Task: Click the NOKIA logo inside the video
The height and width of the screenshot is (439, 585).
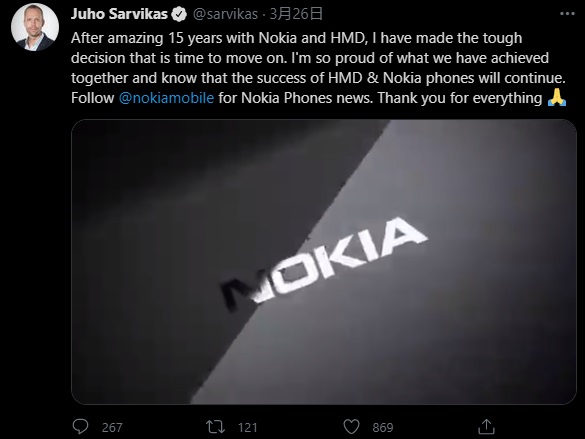Action: [x=323, y=261]
